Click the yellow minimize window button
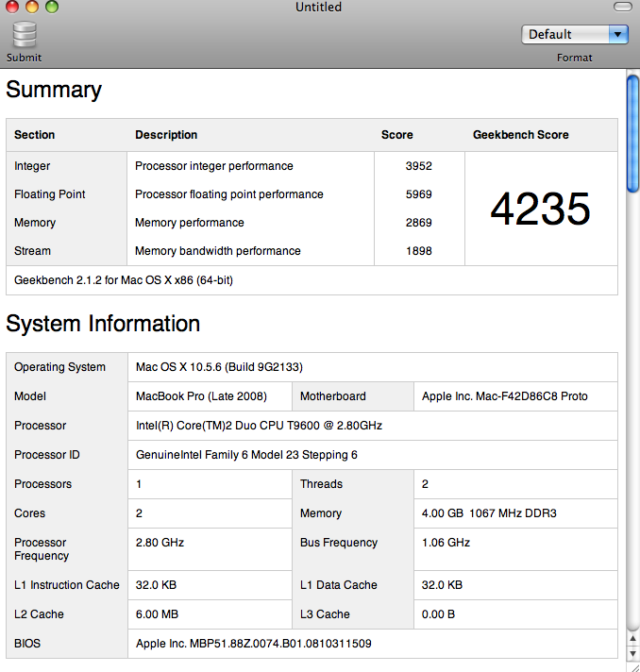 32,6
